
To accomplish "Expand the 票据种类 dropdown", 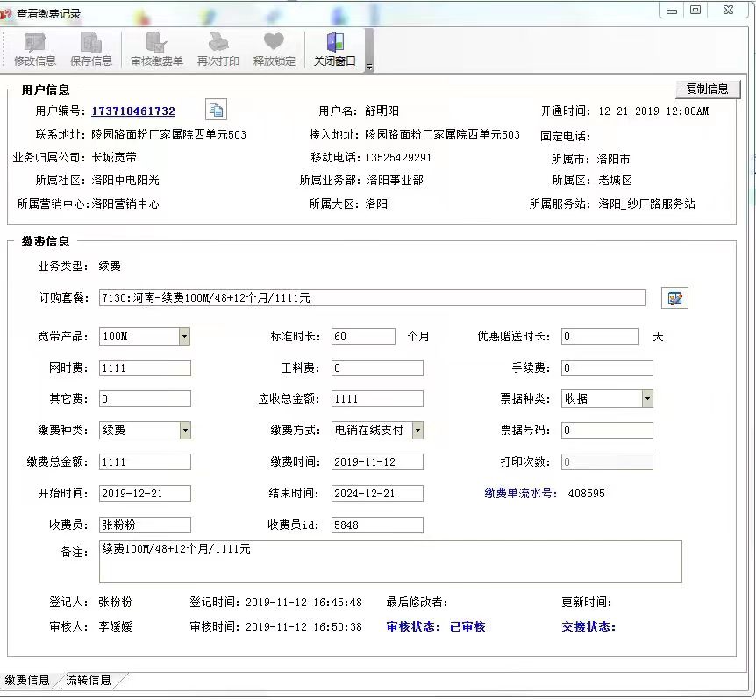I will (647, 399).
